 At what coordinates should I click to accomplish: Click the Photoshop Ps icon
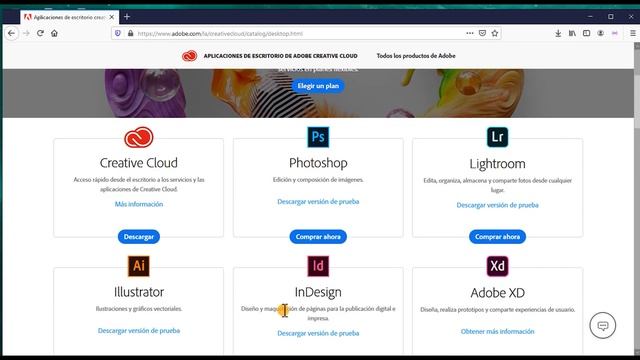(x=318, y=137)
